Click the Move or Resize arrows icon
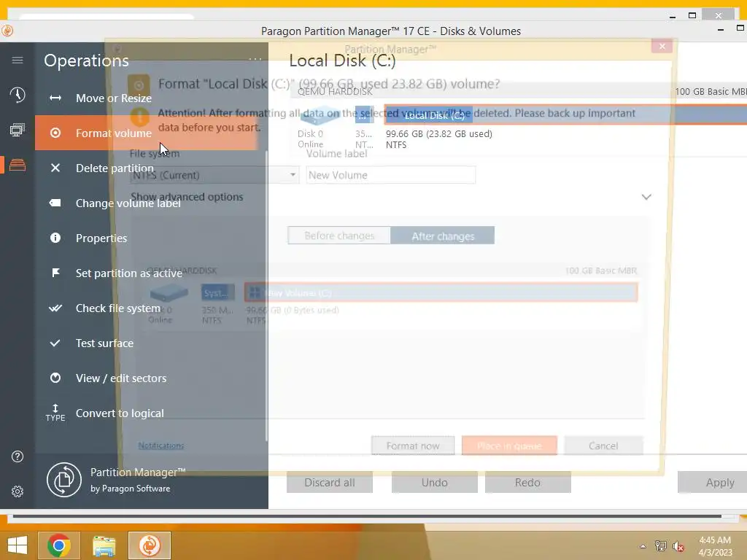The height and width of the screenshot is (560, 747). click(x=55, y=98)
